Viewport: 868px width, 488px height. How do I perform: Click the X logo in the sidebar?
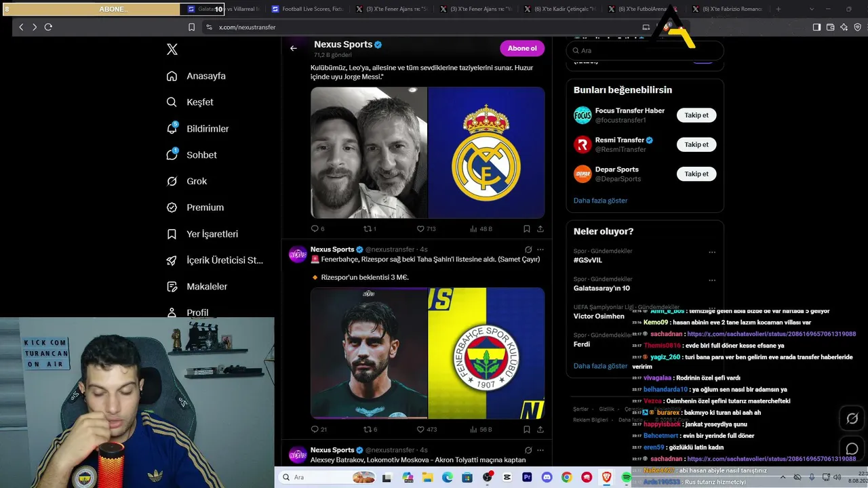172,49
